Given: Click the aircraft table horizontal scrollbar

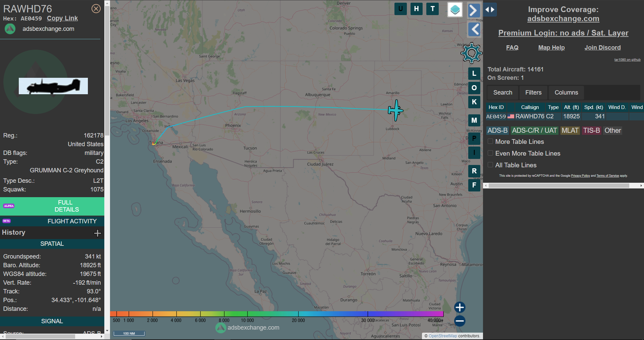Looking at the screenshot, I should point(559,185).
